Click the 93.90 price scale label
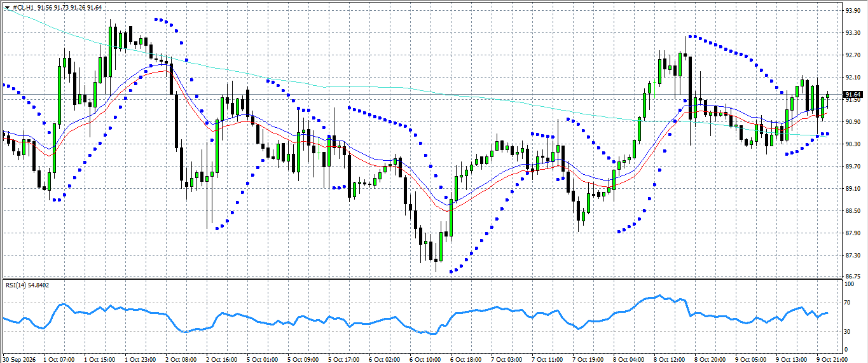 pos(852,10)
